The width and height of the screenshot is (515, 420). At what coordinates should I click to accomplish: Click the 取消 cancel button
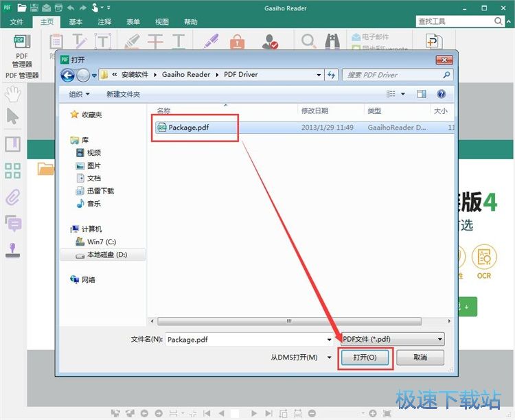(x=420, y=358)
